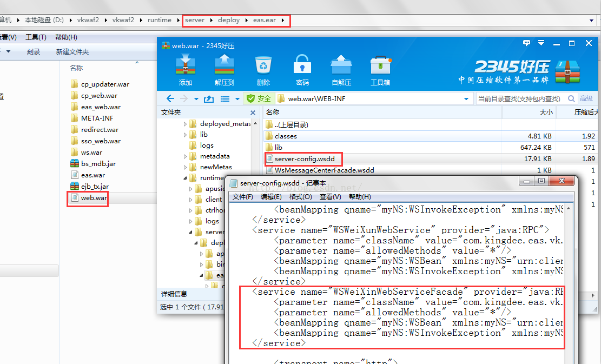Viewport: 601px width, 364px height.
Task: Expand the newMetas tree folder
Action: [185, 167]
